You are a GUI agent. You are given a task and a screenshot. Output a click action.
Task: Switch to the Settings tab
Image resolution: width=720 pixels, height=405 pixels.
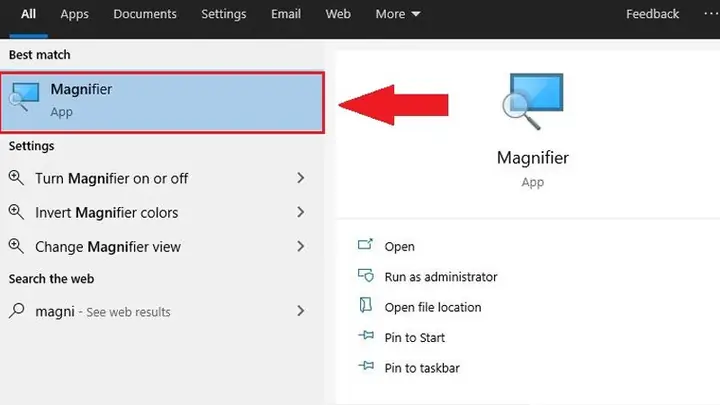(224, 14)
